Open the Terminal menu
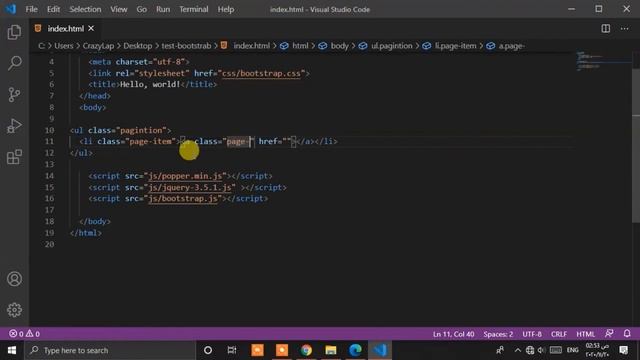Screen dimensions: 640x360 point(194,9)
